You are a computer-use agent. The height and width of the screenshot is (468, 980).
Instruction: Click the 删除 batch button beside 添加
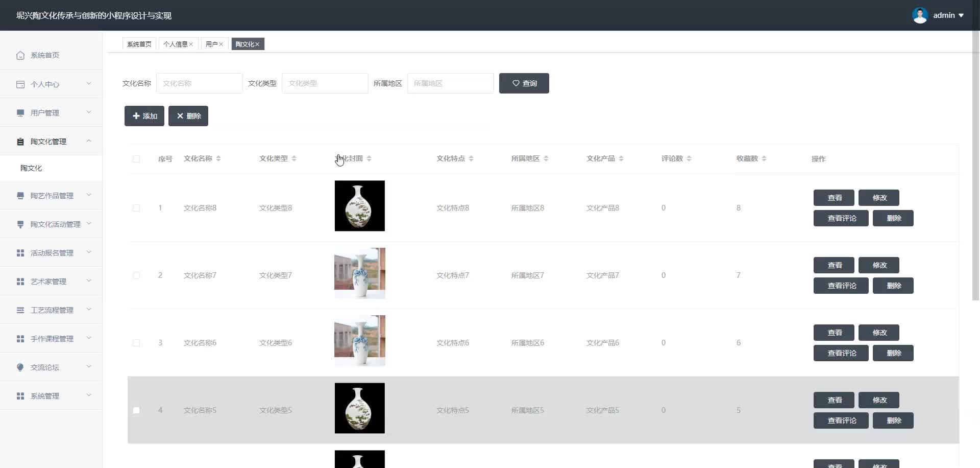188,116
